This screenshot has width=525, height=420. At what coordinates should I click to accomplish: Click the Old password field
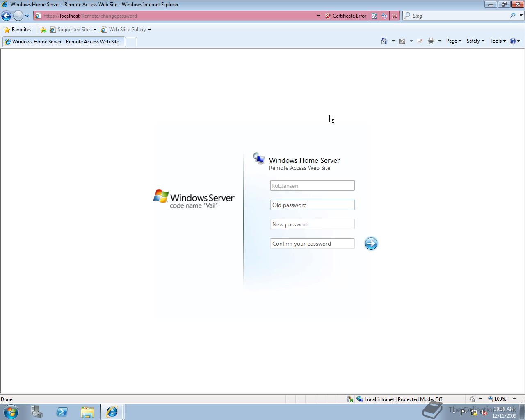(313, 205)
